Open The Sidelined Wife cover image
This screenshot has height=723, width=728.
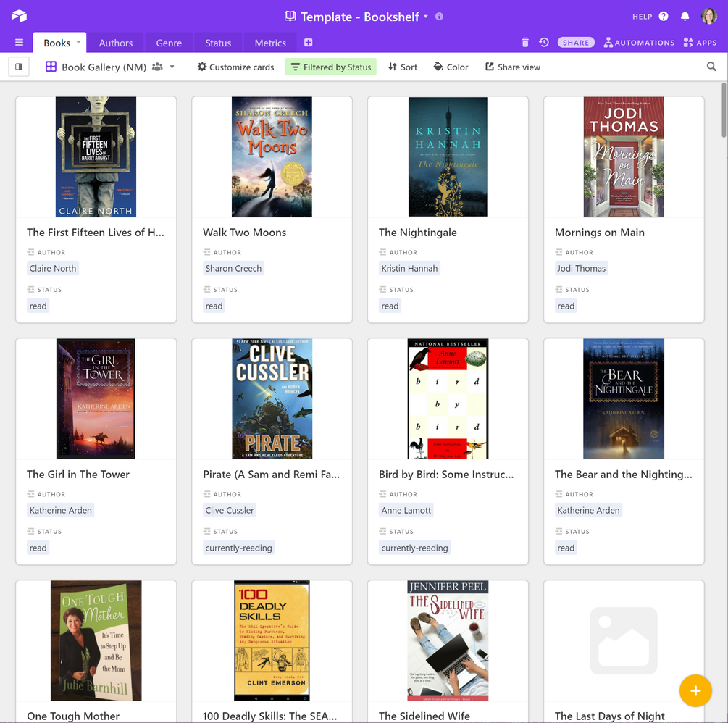coord(448,641)
